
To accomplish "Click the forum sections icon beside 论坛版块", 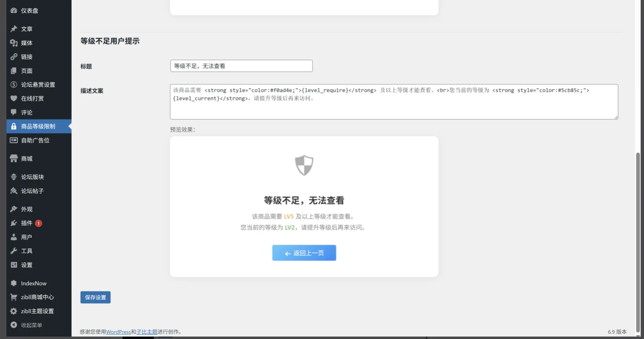I will [x=13, y=177].
